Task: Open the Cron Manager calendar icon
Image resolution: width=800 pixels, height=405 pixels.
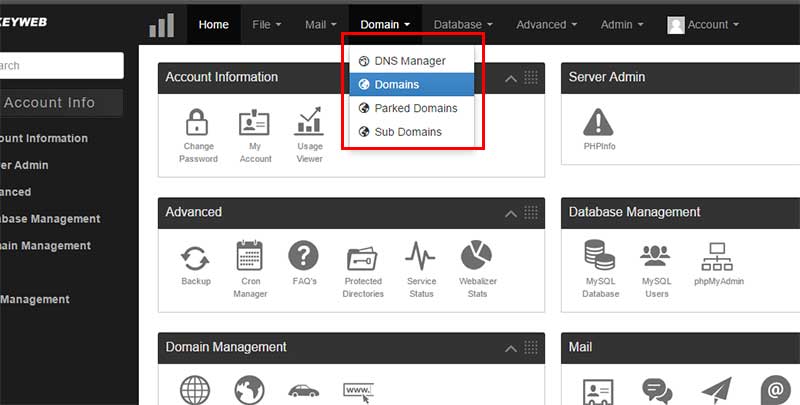Action: [x=249, y=256]
